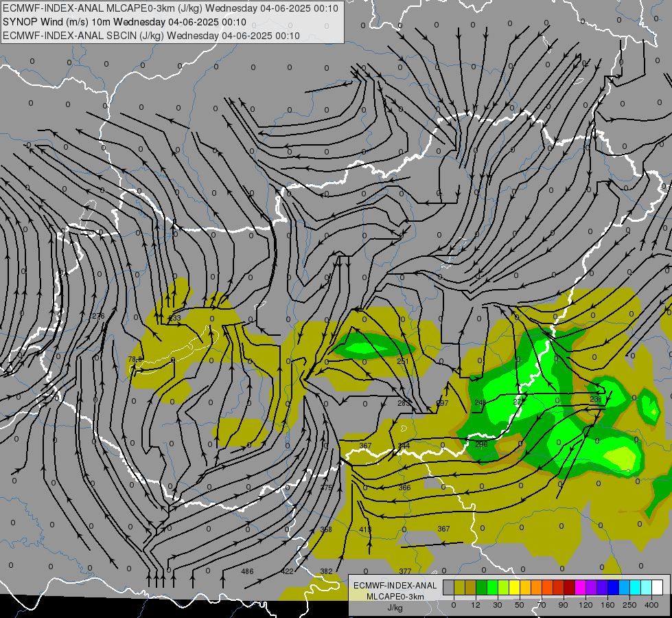Screen dimensions: 672x618
Task: Click the J/kg unit label in legend
Action: pyautogui.click(x=395, y=608)
